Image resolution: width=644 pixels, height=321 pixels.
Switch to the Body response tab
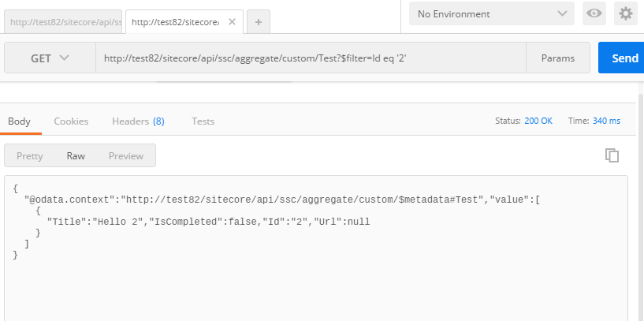pyautogui.click(x=19, y=121)
